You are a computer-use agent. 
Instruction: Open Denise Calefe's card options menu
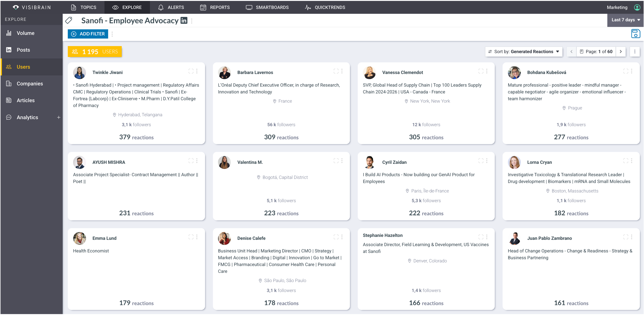click(342, 237)
